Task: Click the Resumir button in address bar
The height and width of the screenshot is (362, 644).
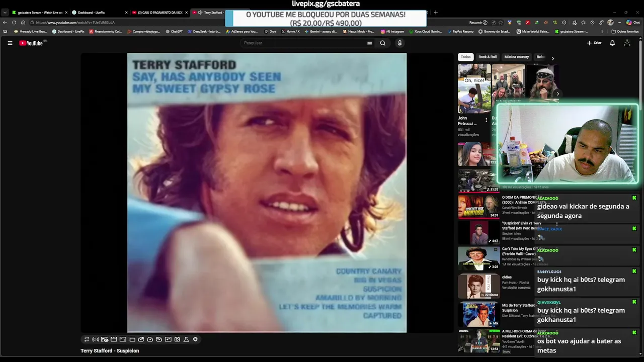Action: (x=478, y=23)
